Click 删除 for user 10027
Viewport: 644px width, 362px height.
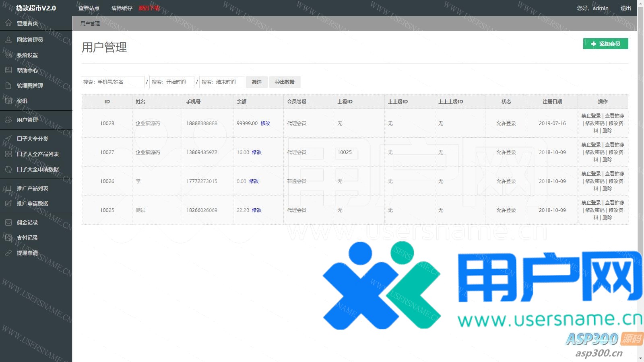[607, 160]
